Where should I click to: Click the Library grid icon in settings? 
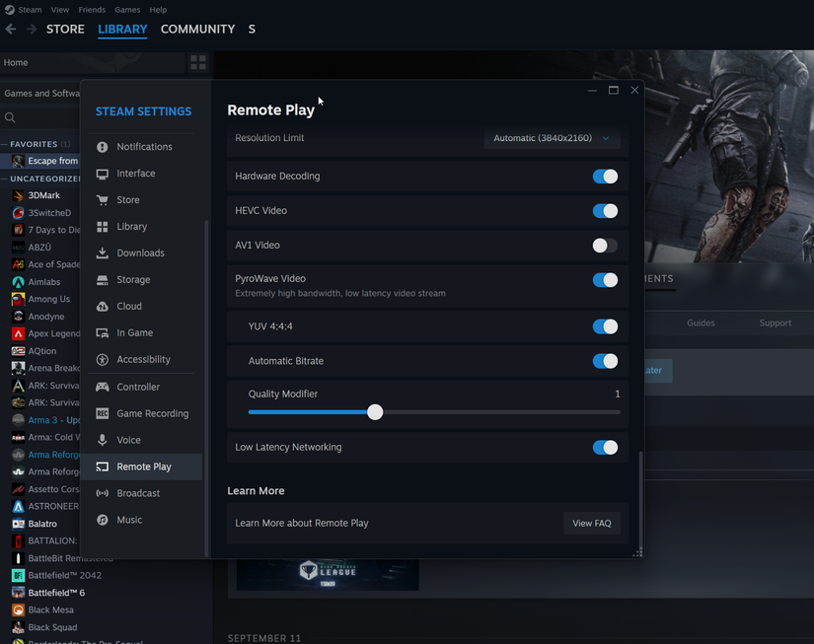(x=103, y=227)
